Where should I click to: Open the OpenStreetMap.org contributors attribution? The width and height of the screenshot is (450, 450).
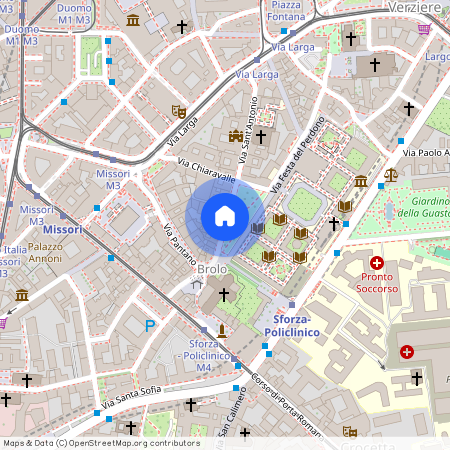[x=134, y=443]
